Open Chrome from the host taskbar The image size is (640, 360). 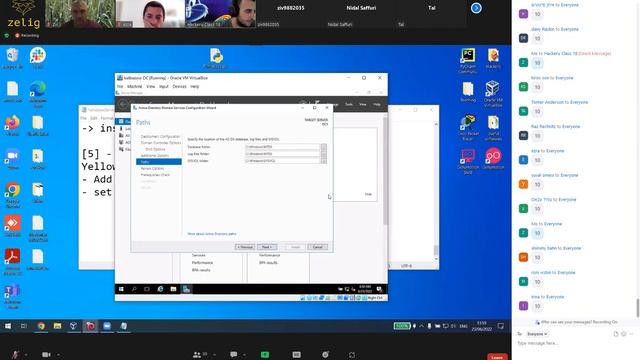click(41, 326)
